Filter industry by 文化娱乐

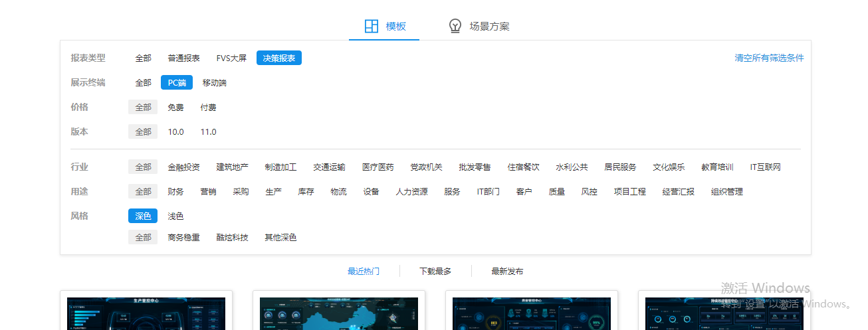(669, 167)
